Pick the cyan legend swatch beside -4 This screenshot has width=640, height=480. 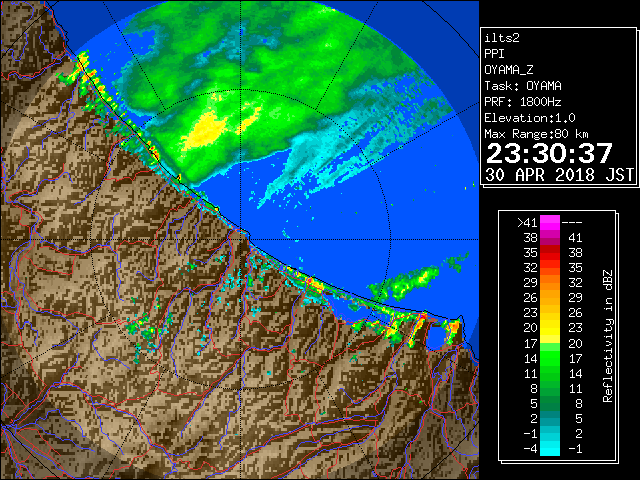550,448
